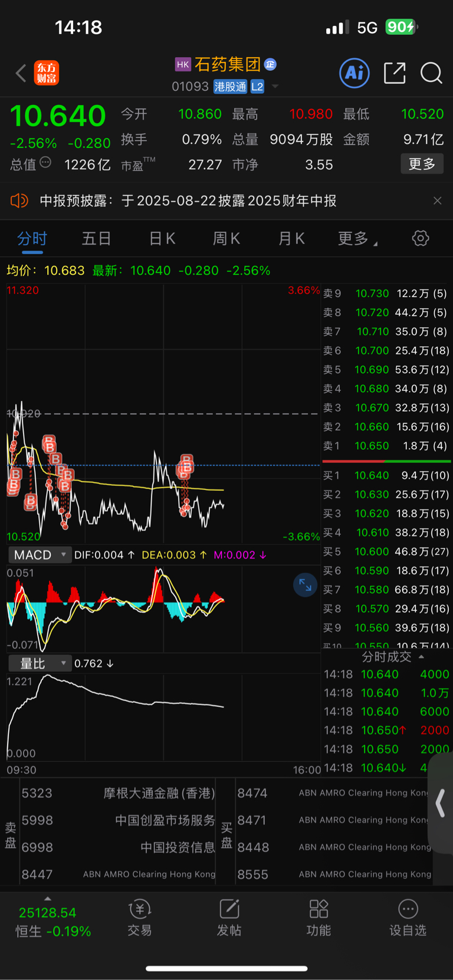
Task: Tap the side drawer handle arrow
Action: (x=441, y=803)
